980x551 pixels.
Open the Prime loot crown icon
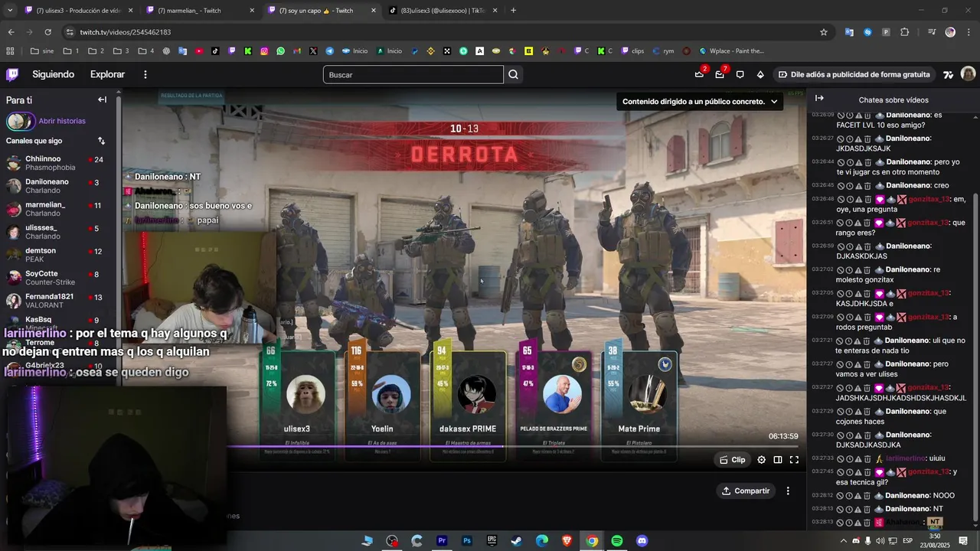click(699, 74)
